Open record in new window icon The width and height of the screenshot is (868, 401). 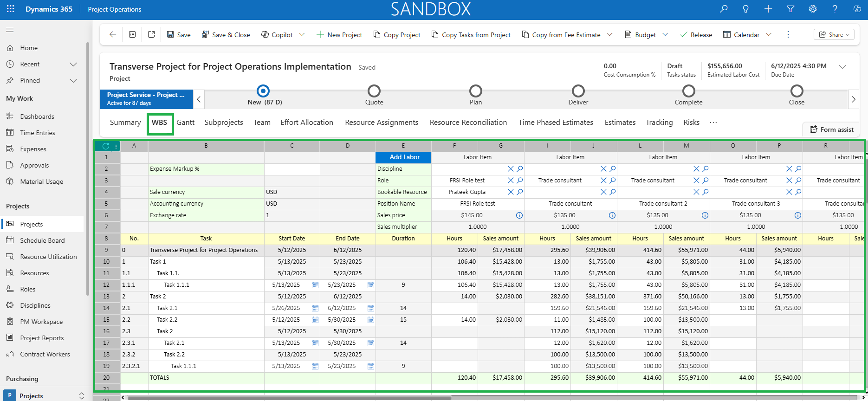[x=151, y=34]
